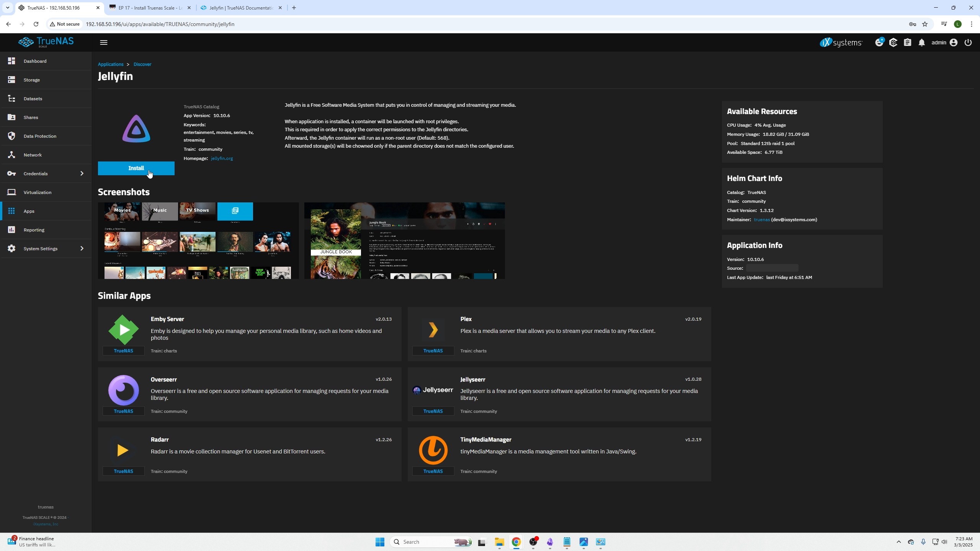980x551 pixels.
Task: Reload the page
Action: pyautogui.click(x=36, y=24)
